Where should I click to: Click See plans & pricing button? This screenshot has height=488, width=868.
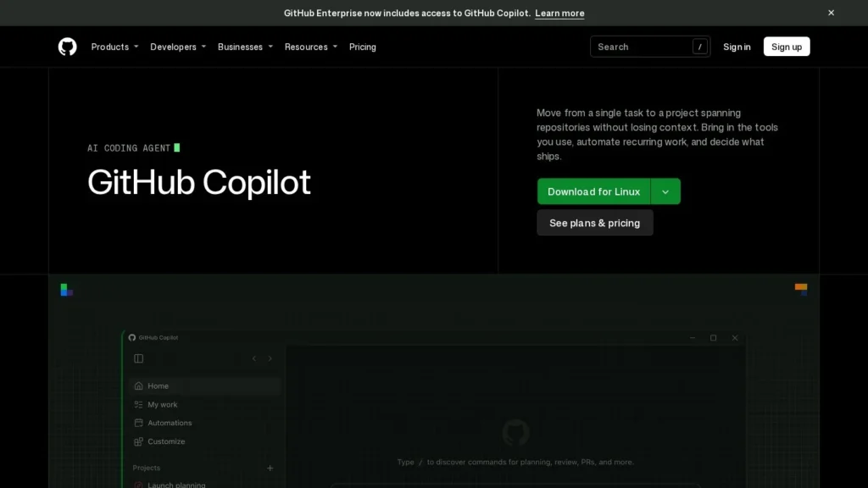[594, 223]
